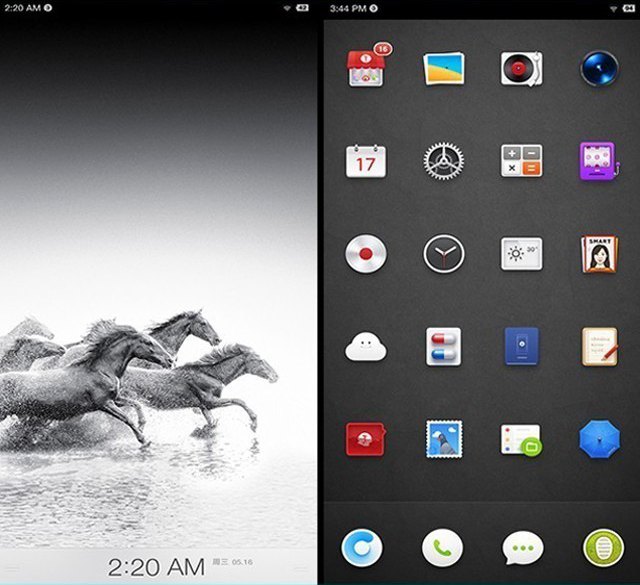
Task: Tap the red dot recorder icon
Action: tap(365, 254)
